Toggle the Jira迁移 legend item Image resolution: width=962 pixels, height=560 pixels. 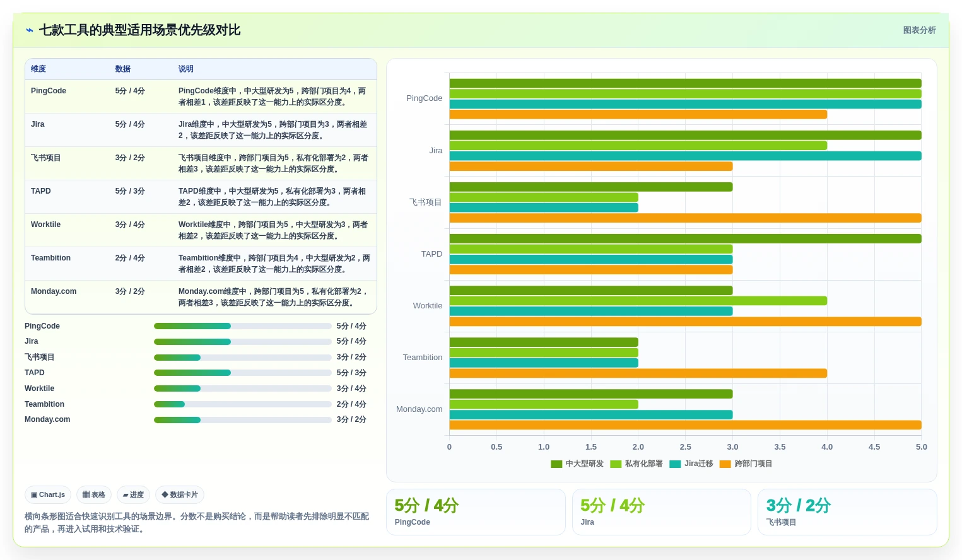691,464
